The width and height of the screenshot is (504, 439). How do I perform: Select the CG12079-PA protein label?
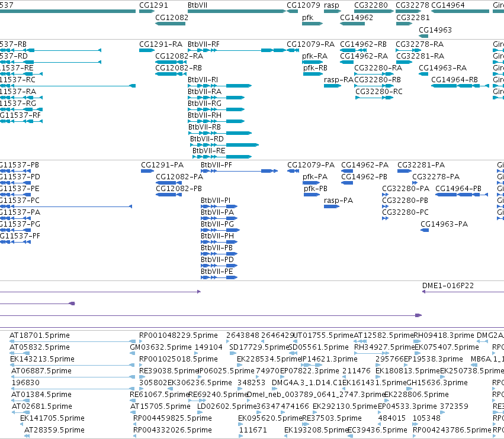pyautogui.click(x=311, y=165)
